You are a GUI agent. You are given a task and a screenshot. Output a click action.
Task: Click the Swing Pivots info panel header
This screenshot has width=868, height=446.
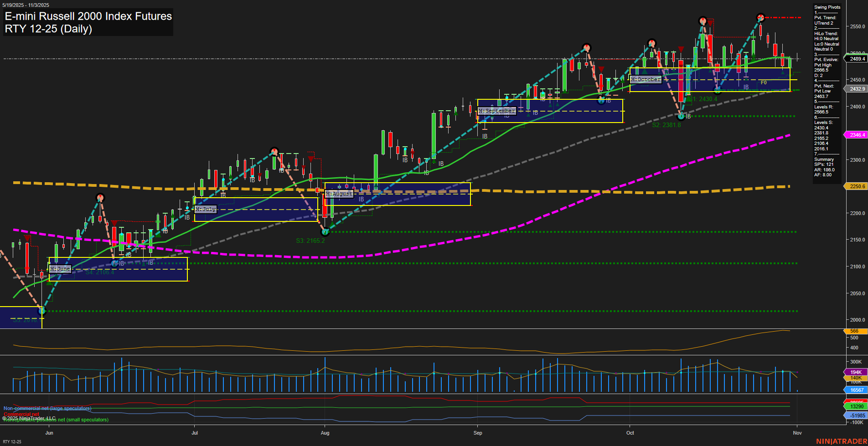827,7
